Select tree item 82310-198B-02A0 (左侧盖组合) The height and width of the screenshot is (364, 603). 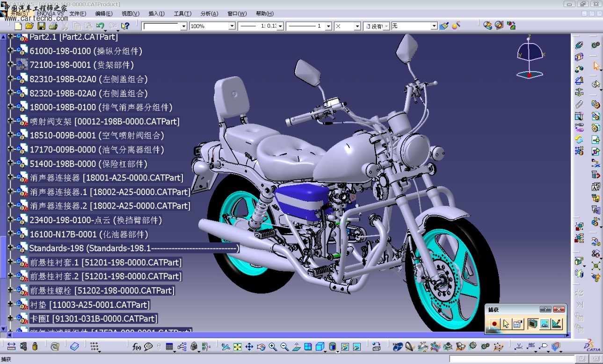[88, 79]
